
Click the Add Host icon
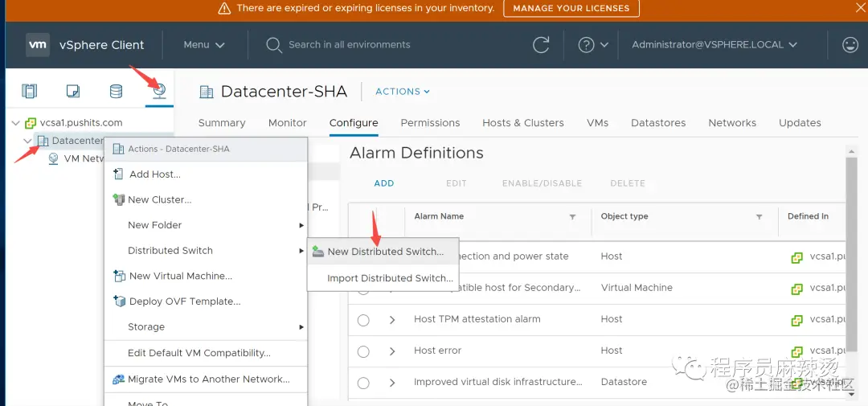coord(118,174)
